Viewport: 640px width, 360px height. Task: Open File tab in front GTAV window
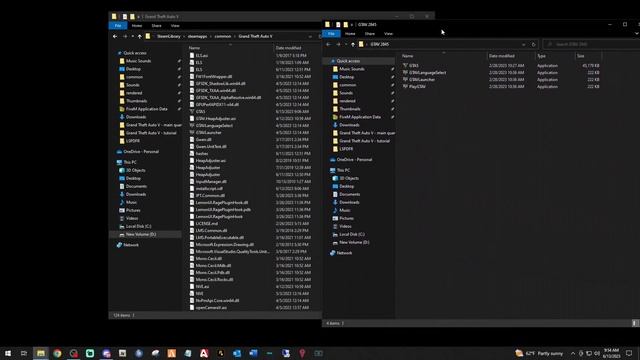click(x=331, y=33)
